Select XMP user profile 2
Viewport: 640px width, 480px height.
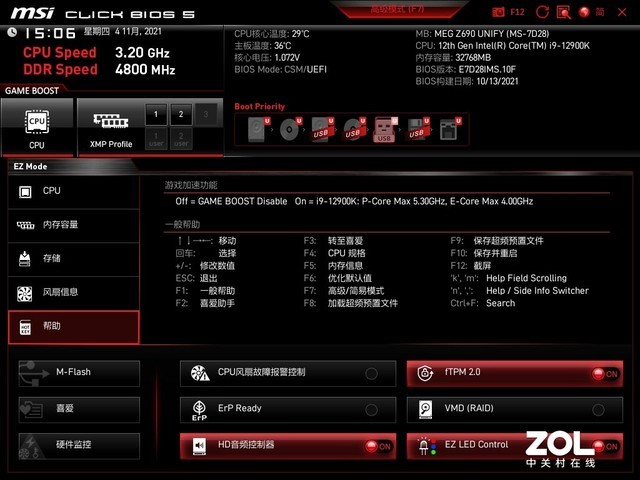(x=181, y=139)
